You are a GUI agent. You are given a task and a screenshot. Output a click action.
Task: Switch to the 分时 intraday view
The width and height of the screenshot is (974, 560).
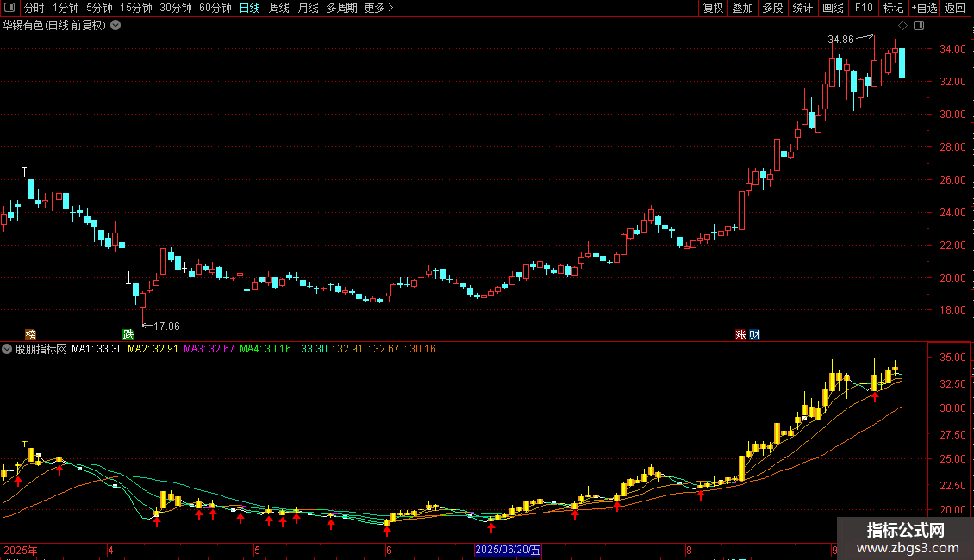[x=34, y=8]
